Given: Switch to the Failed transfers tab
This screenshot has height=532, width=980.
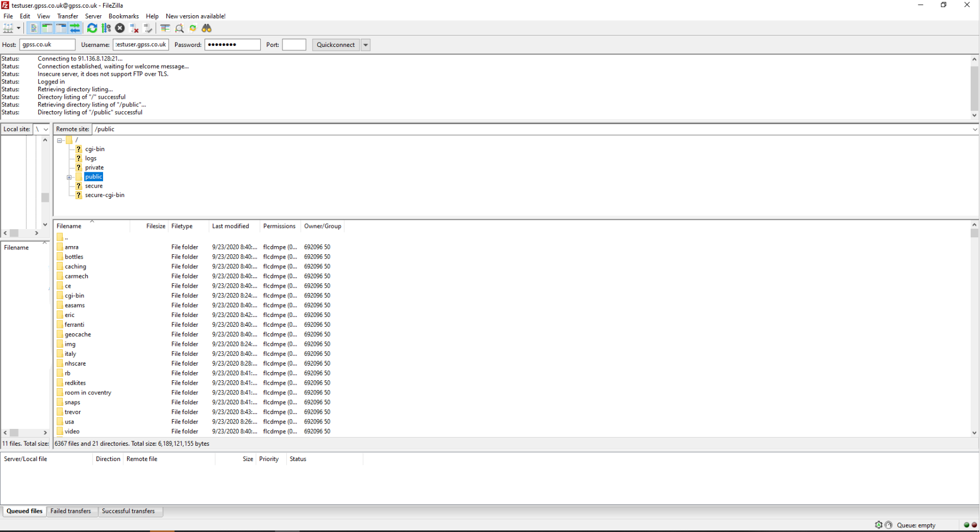Looking at the screenshot, I should click(71, 511).
